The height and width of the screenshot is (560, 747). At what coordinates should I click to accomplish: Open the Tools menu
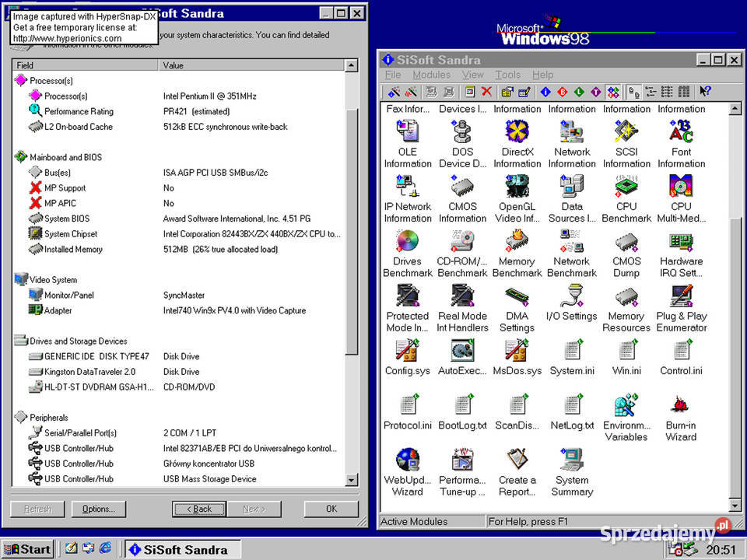point(508,75)
